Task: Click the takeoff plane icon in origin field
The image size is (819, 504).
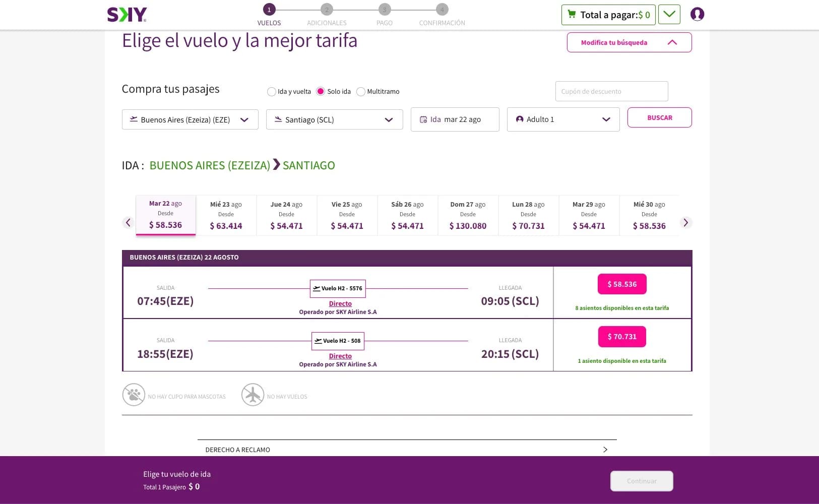Action: pos(134,119)
